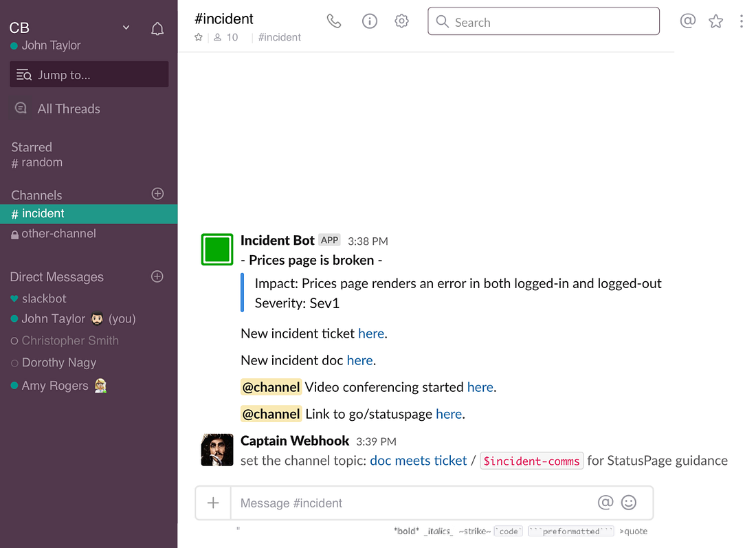Open channel settings gear icon

pos(401,21)
